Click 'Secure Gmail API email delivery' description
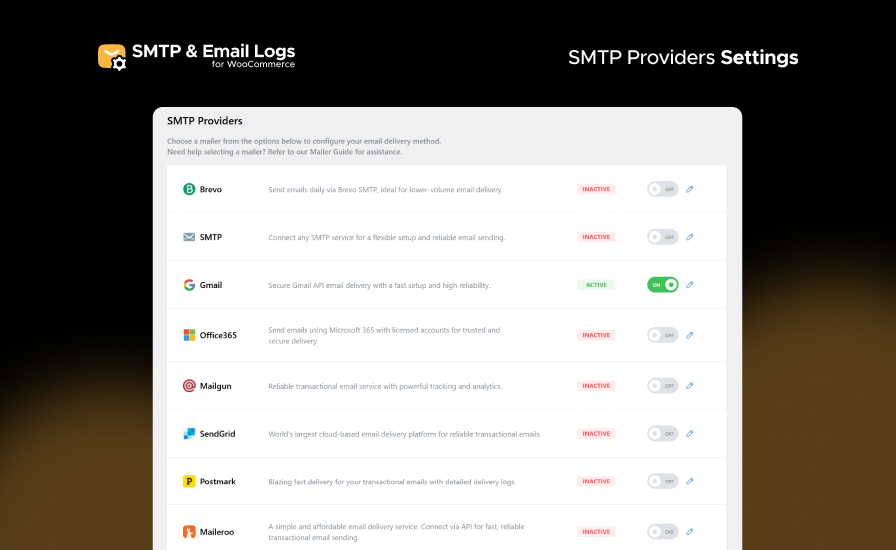896x550 pixels. click(379, 285)
